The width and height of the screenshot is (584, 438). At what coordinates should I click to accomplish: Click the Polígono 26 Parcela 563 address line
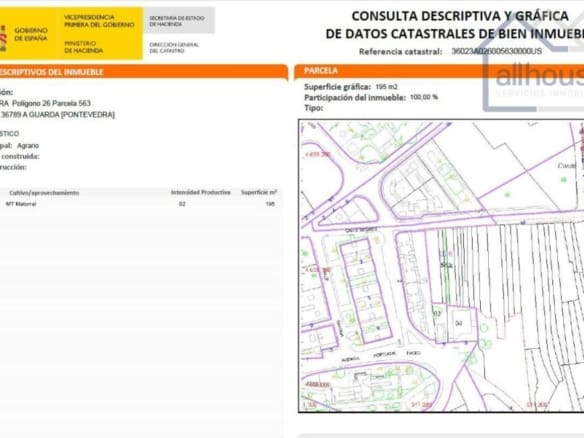[x=45, y=103]
